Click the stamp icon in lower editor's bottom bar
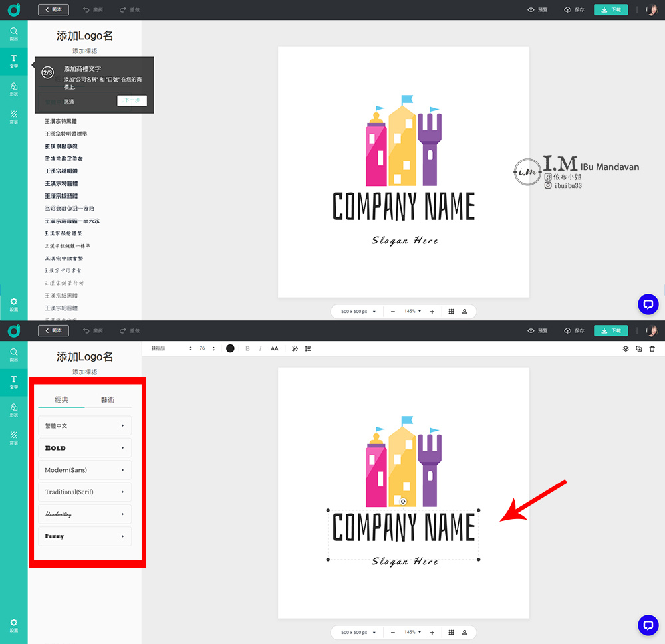 (x=464, y=633)
